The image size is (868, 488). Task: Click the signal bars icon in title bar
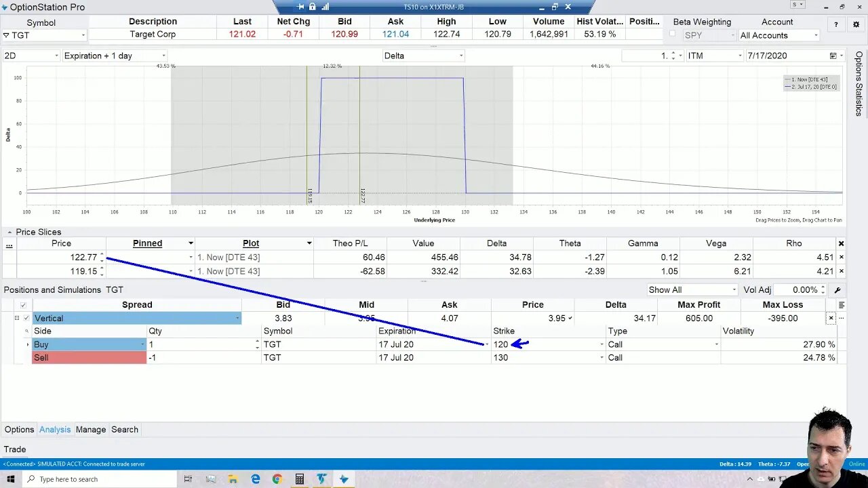(x=325, y=7)
